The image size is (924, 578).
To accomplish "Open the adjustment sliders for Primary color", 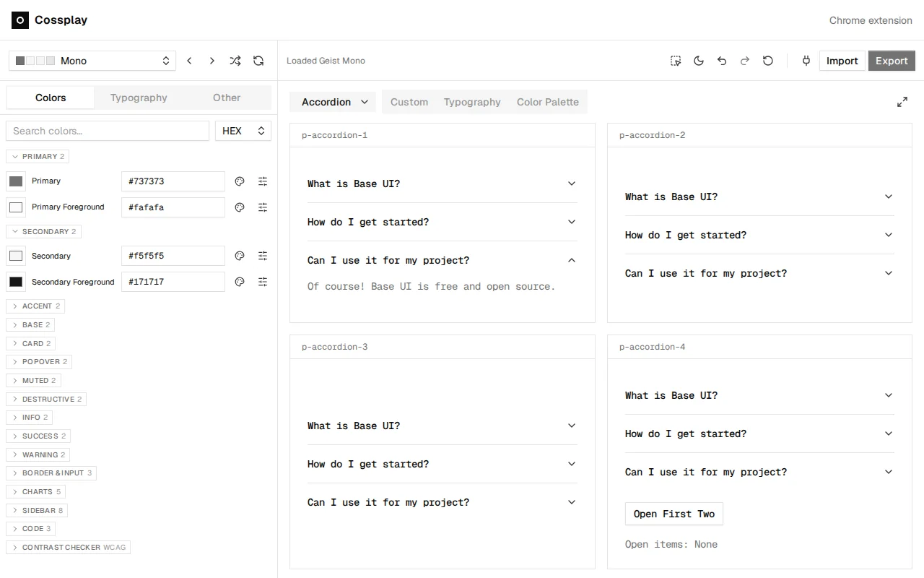I will 263,181.
